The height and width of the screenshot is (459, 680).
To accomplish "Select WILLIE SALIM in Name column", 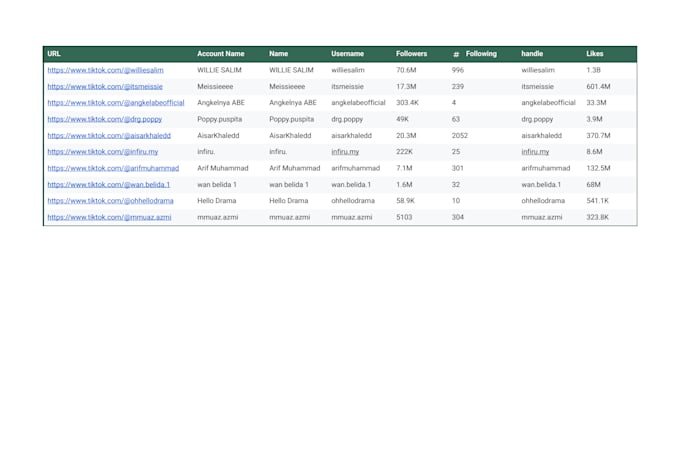I will pyautogui.click(x=291, y=70).
